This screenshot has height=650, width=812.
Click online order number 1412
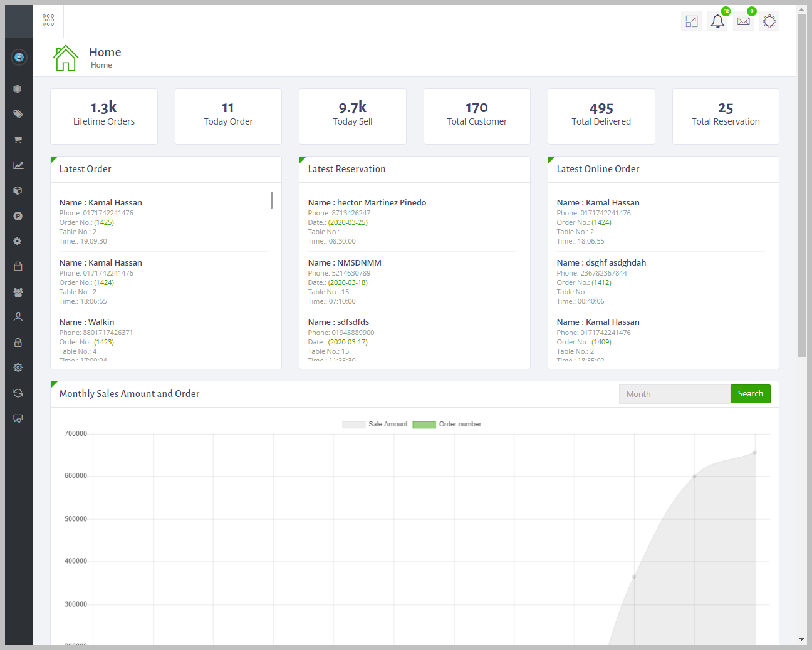click(x=601, y=282)
